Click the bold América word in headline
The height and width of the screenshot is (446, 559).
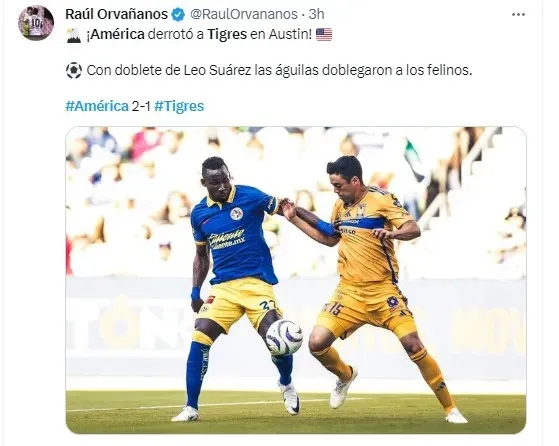pyautogui.click(x=115, y=35)
